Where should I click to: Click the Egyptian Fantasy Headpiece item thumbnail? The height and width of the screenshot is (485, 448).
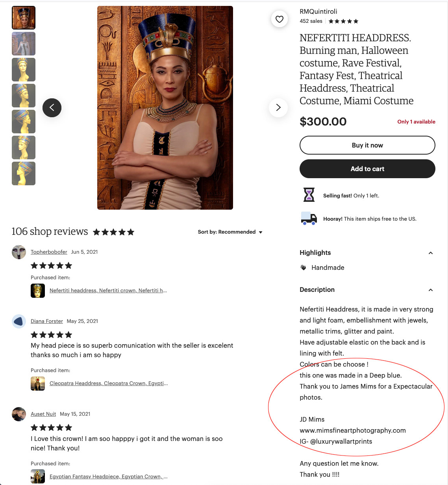pyautogui.click(x=38, y=476)
